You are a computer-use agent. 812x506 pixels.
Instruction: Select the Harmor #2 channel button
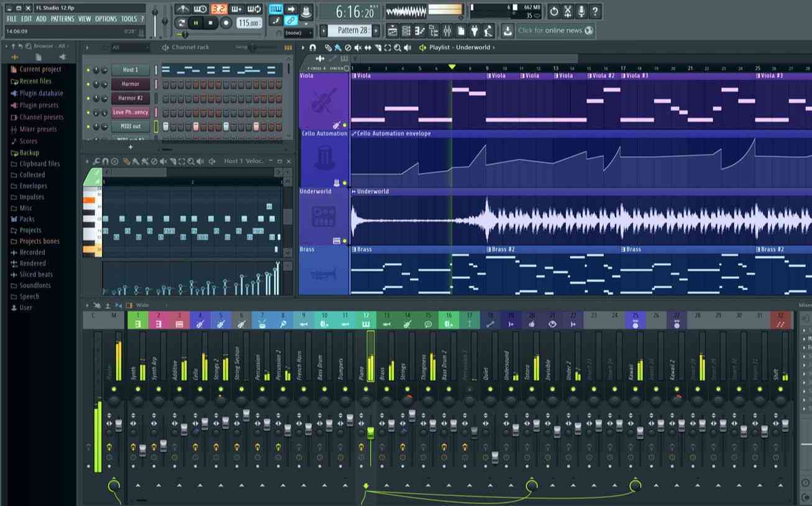(130, 98)
